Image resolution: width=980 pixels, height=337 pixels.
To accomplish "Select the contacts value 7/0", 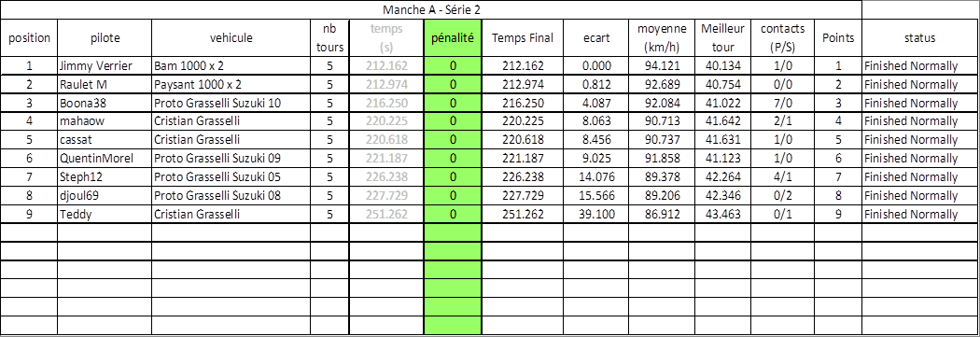I will 782,103.
